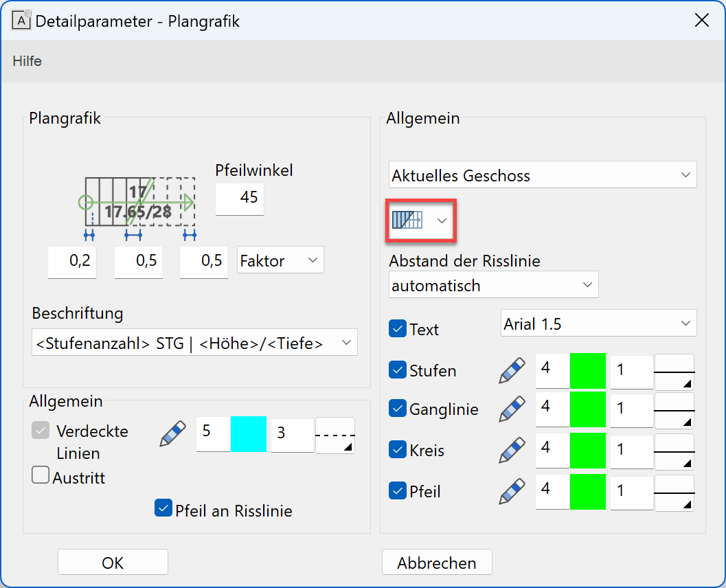This screenshot has height=588, width=726.
Task: Open the Abstand der Risslinie dropdown
Action: tap(493, 285)
